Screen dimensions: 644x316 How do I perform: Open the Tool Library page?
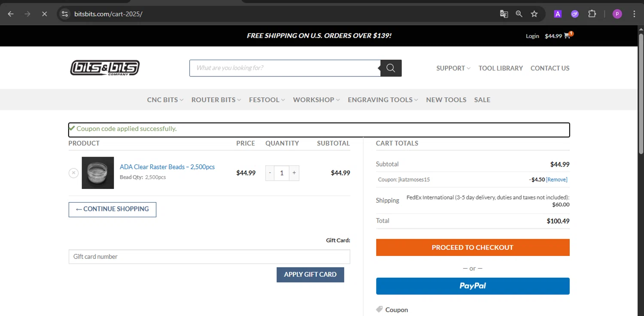click(x=501, y=68)
